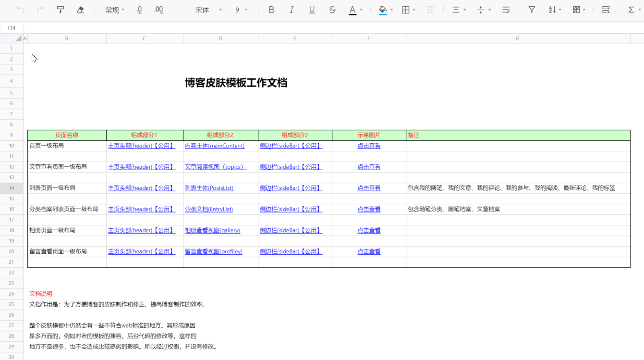Expand the font color picker arrow
Screen dimensions: 644x360
point(361,10)
